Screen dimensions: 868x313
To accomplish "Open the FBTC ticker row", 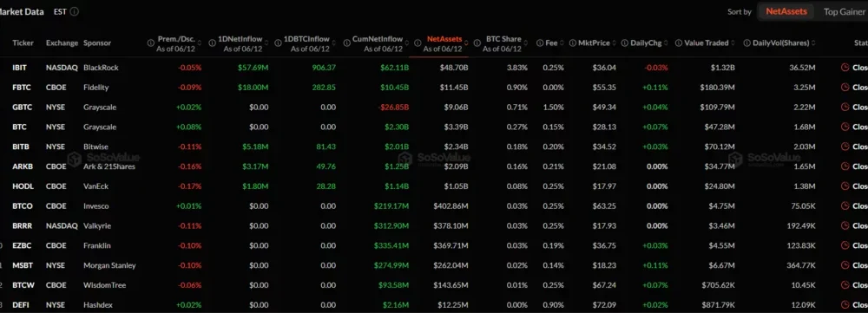I will [23, 88].
